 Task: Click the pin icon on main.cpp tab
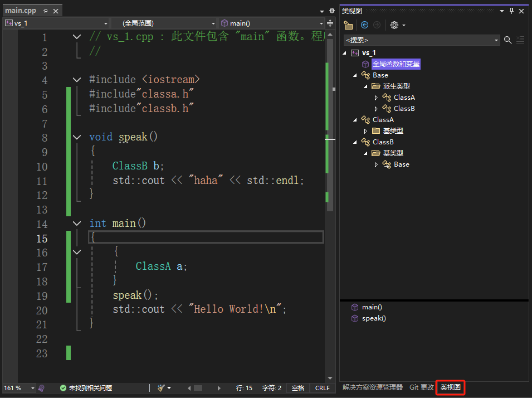click(x=46, y=11)
